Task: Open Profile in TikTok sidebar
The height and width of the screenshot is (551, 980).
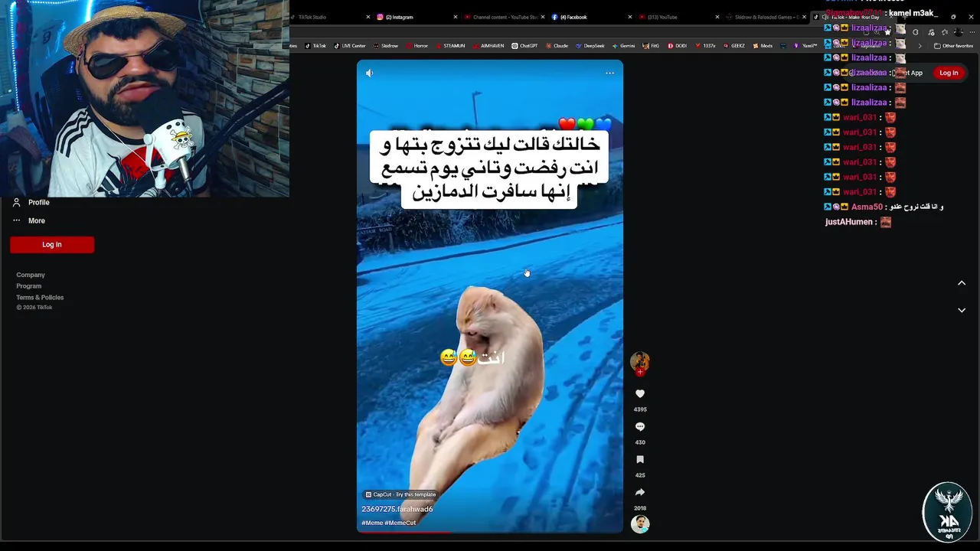Action: [31, 202]
